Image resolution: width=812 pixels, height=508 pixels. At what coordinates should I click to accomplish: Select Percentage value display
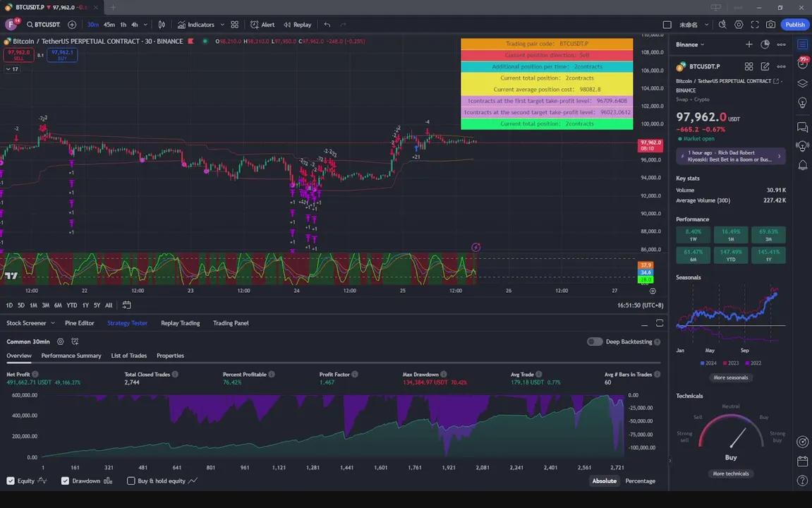click(x=640, y=481)
